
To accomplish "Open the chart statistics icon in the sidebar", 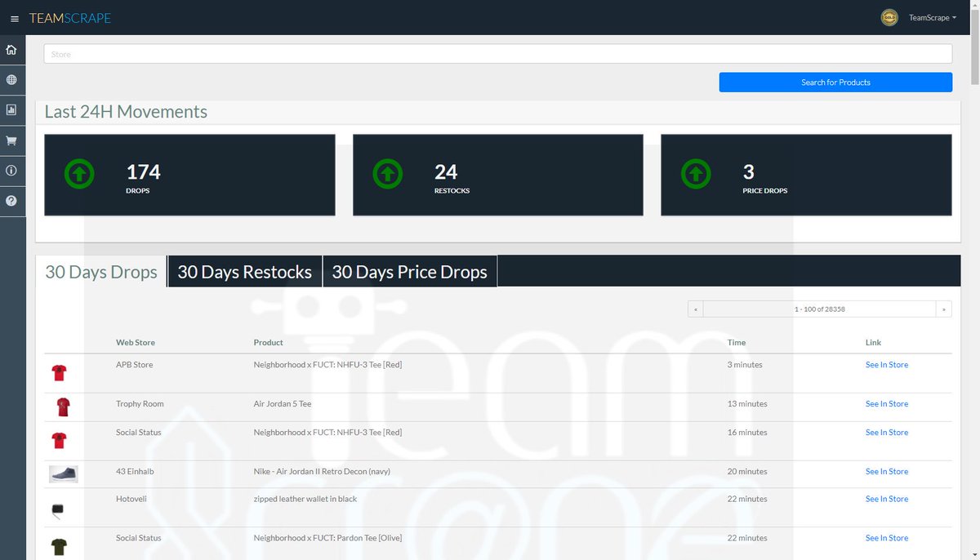I will coord(11,110).
